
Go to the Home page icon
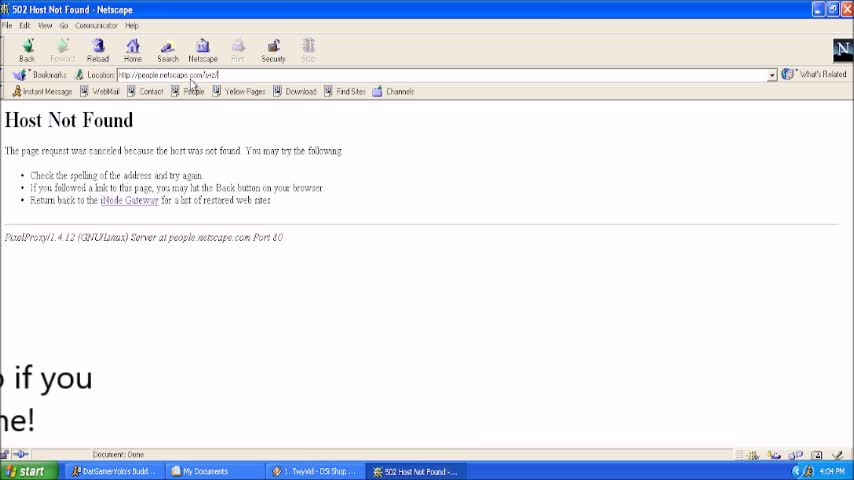(133, 51)
